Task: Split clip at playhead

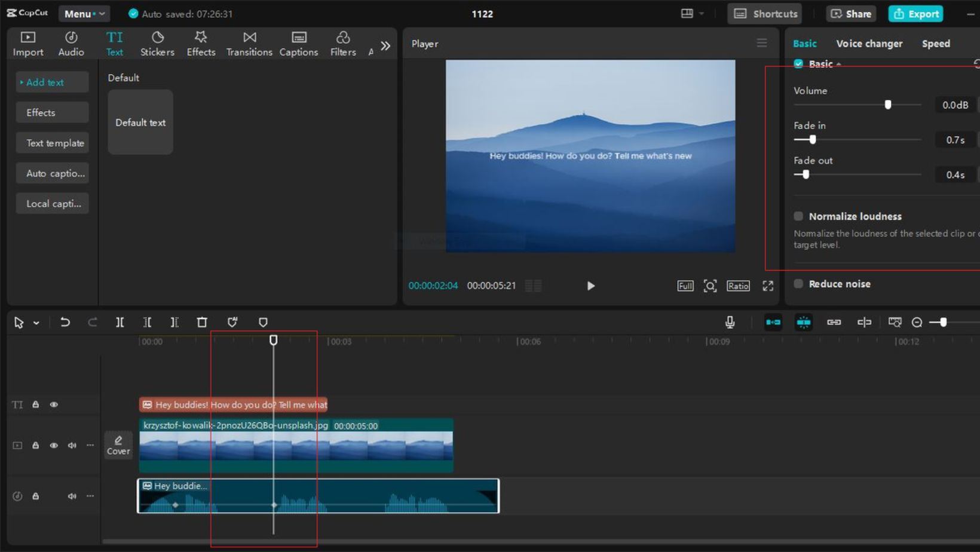Action: [120, 323]
